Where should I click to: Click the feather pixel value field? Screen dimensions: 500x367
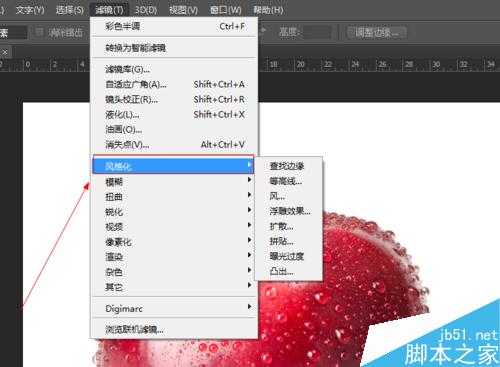(x=13, y=33)
